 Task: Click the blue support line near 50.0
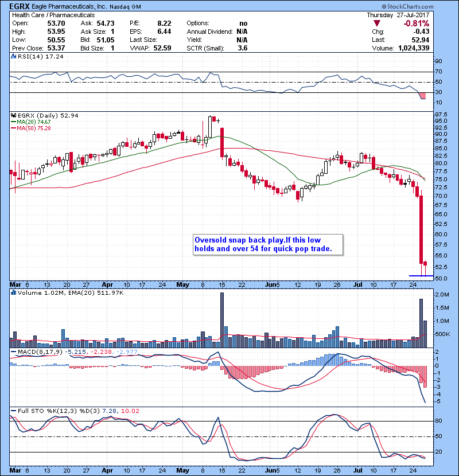[421, 276]
